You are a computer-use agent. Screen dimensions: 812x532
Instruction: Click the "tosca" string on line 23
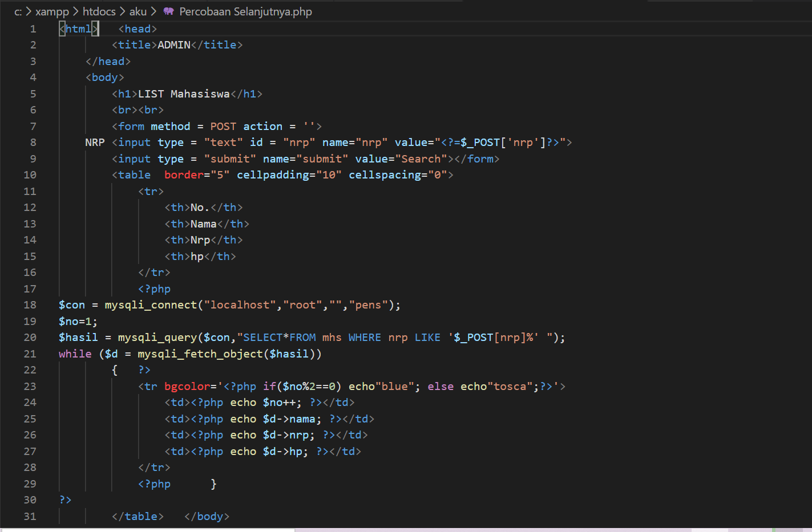click(x=510, y=387)
